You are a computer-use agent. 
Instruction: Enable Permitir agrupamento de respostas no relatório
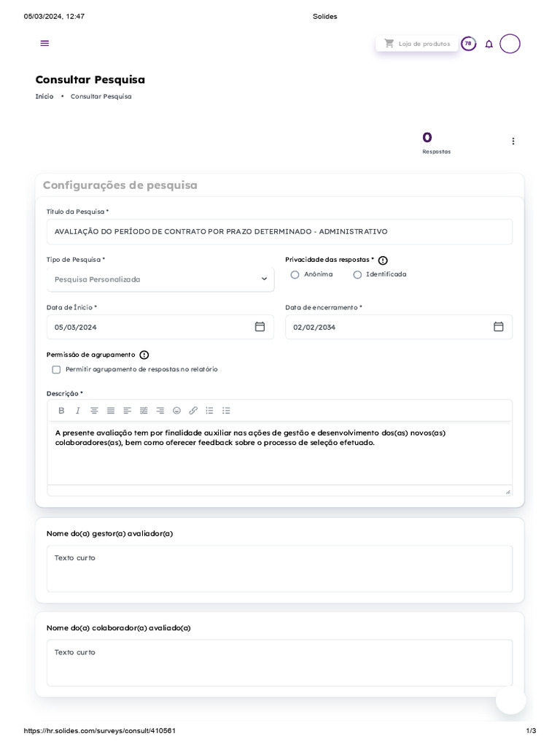tap(56, 370)
